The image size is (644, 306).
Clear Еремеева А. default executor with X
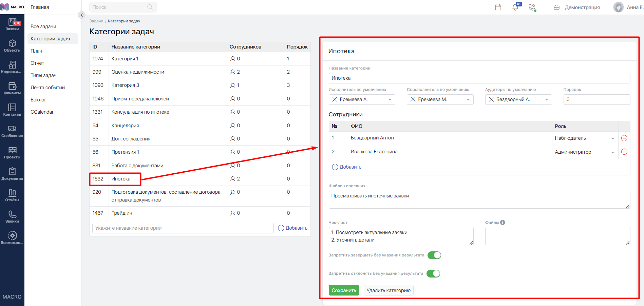pos(335,99)
